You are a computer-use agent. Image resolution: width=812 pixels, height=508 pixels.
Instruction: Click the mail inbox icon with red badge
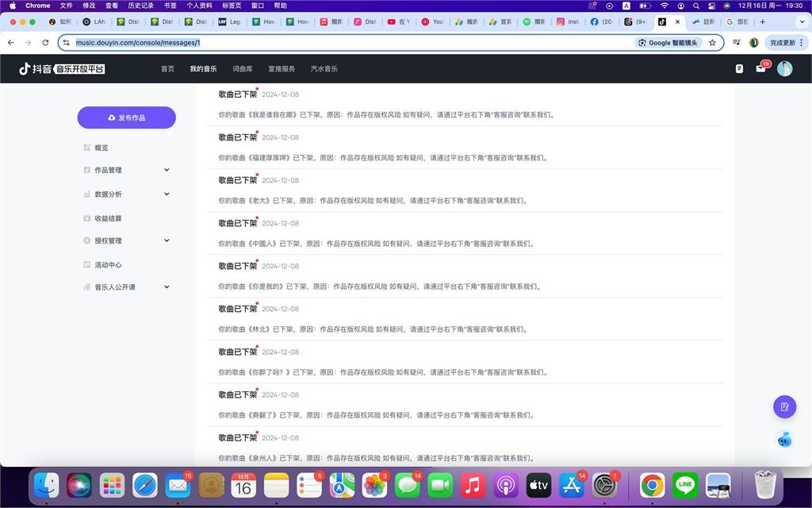(x=761, y=69)
